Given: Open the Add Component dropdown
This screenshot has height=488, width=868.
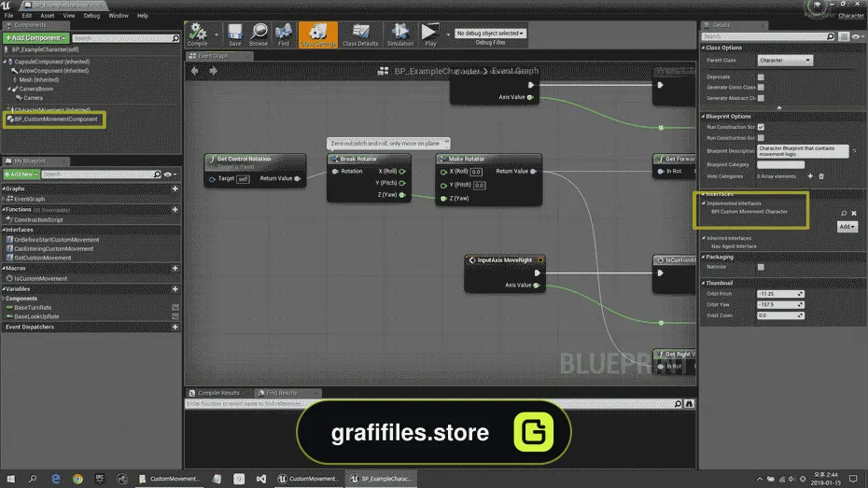Looking at the screenshot, I should pos(36,38).
